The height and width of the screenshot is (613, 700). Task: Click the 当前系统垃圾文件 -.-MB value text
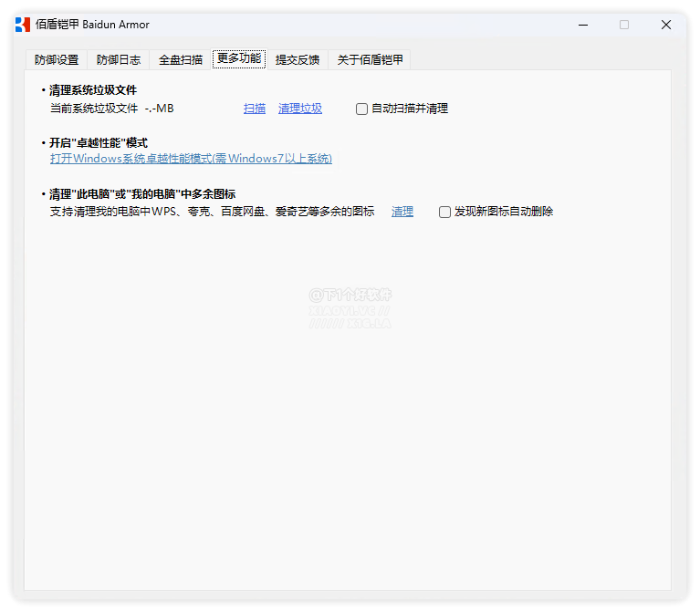(111, 109)
